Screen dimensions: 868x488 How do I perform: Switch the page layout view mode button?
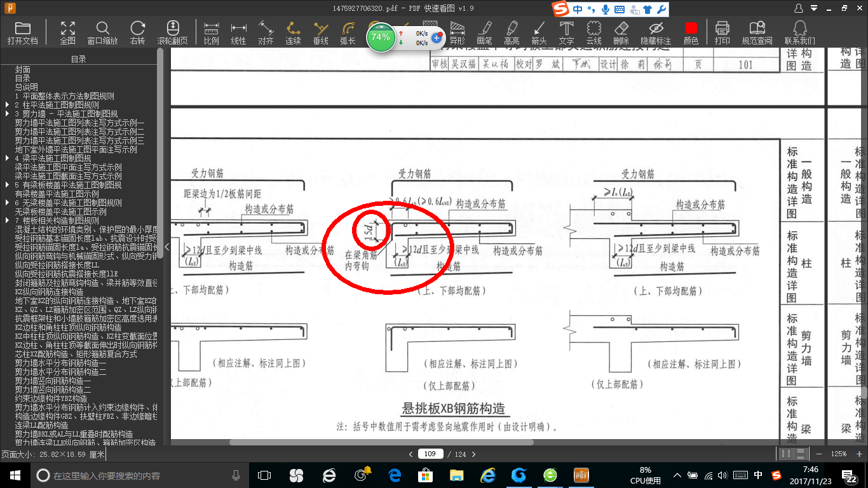click(792, 454)
